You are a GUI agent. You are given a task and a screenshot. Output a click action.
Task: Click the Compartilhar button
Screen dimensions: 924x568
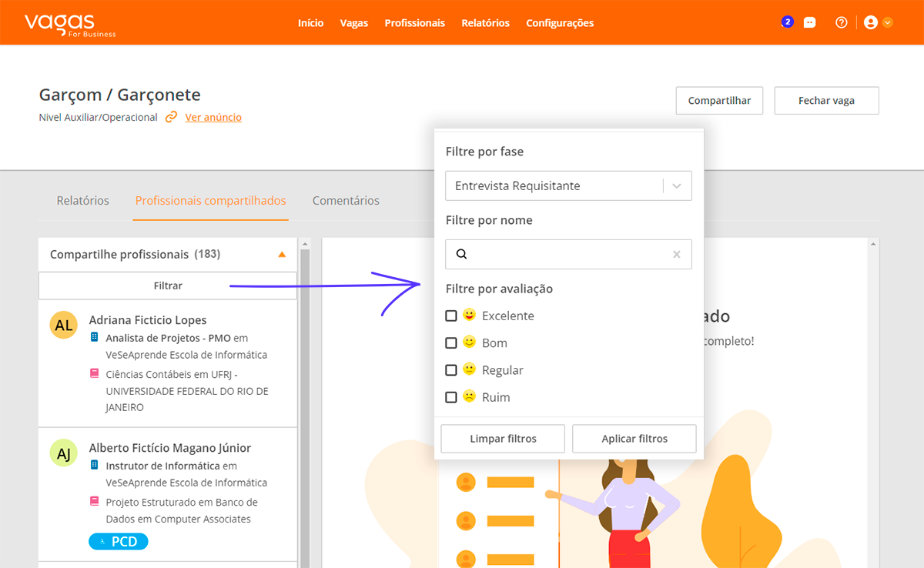pos(719,101)
